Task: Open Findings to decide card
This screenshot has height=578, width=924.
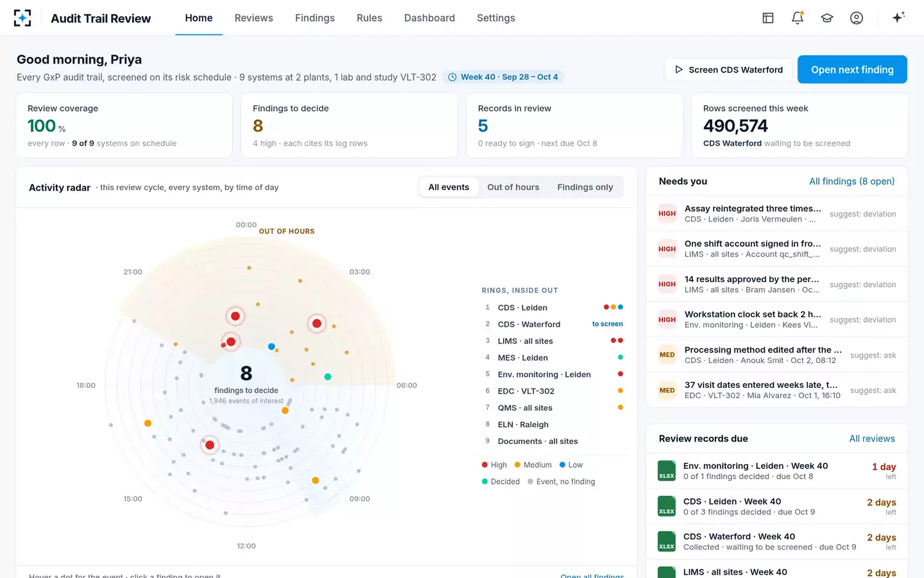Action: pos(349,125)
